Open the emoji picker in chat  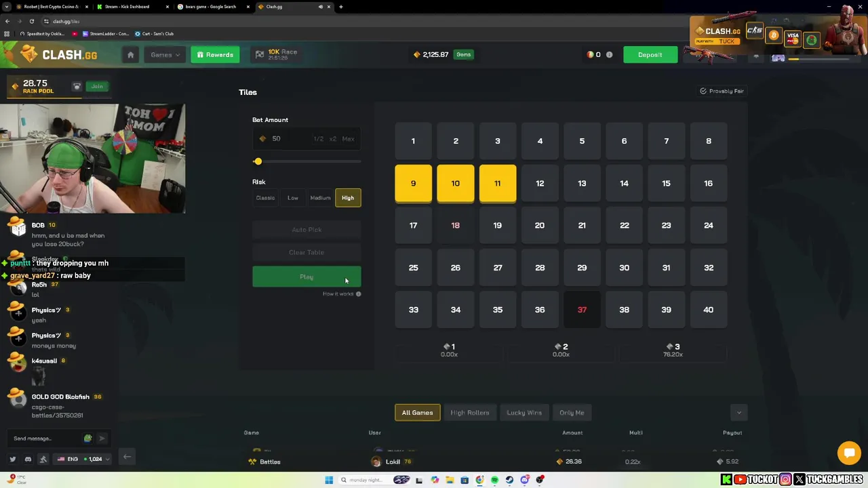(x=87, y=439)
